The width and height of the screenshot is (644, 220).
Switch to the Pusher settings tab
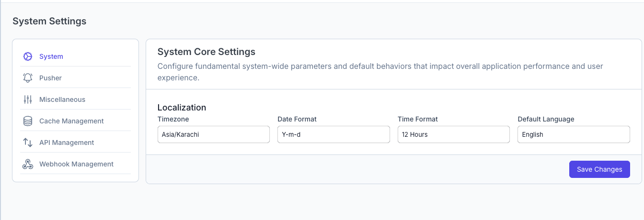tap(50, 78)
